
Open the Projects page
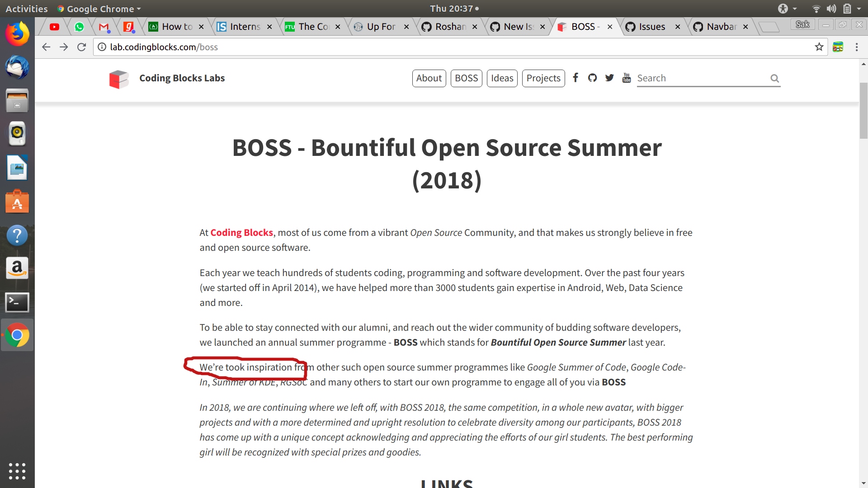click(543, 78)
